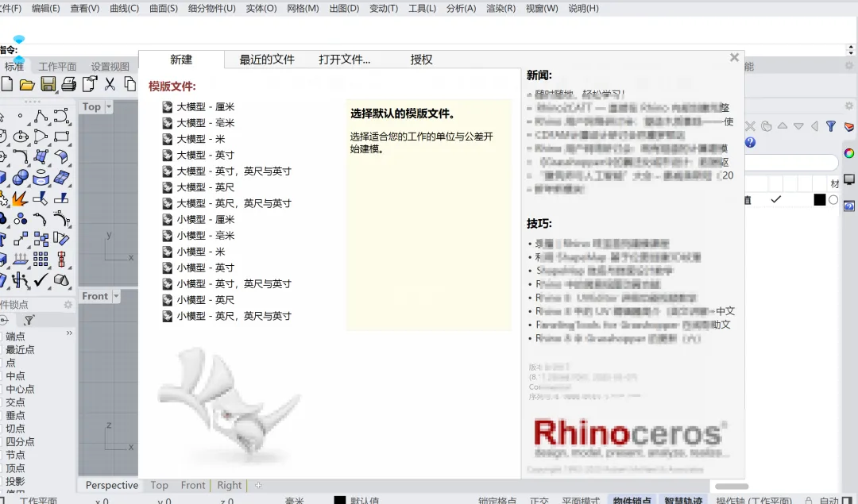Open the 渲染(R) menu
The image size is (858, 504).
coord(500,8)
